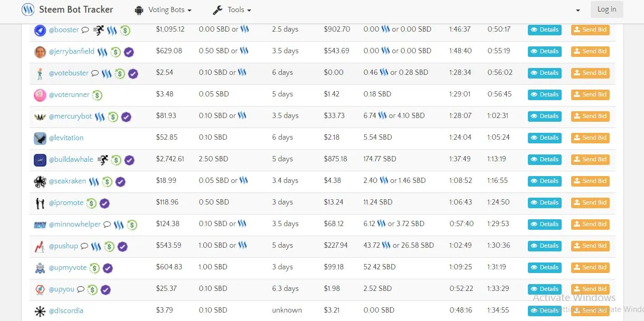Click the comment bubble icon beside @upyou
Screen dimensions: 644x321
coord(80,289)
